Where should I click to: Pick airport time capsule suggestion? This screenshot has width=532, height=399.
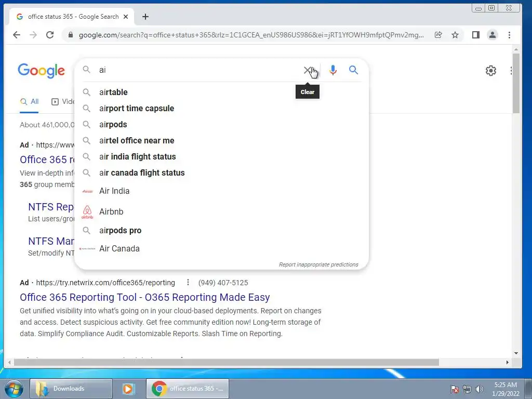click(221, 108)
